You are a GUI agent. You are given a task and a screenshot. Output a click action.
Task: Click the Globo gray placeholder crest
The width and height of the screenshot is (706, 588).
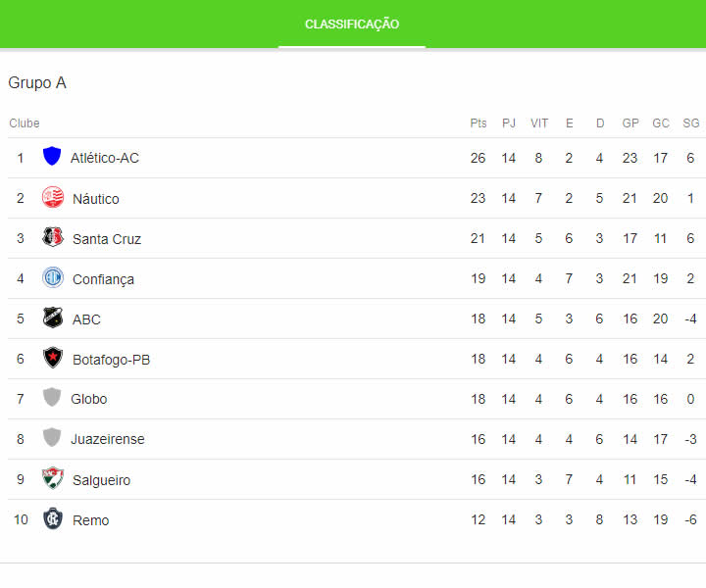52,398
